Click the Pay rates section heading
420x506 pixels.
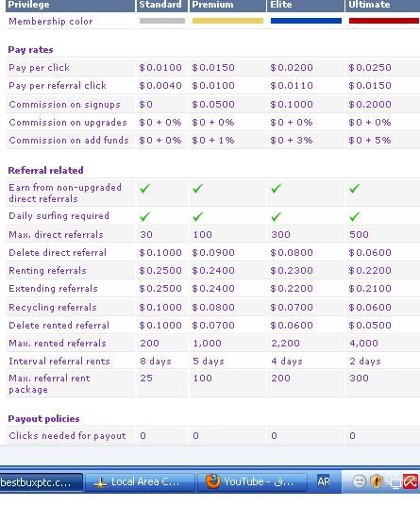point(30,50)
